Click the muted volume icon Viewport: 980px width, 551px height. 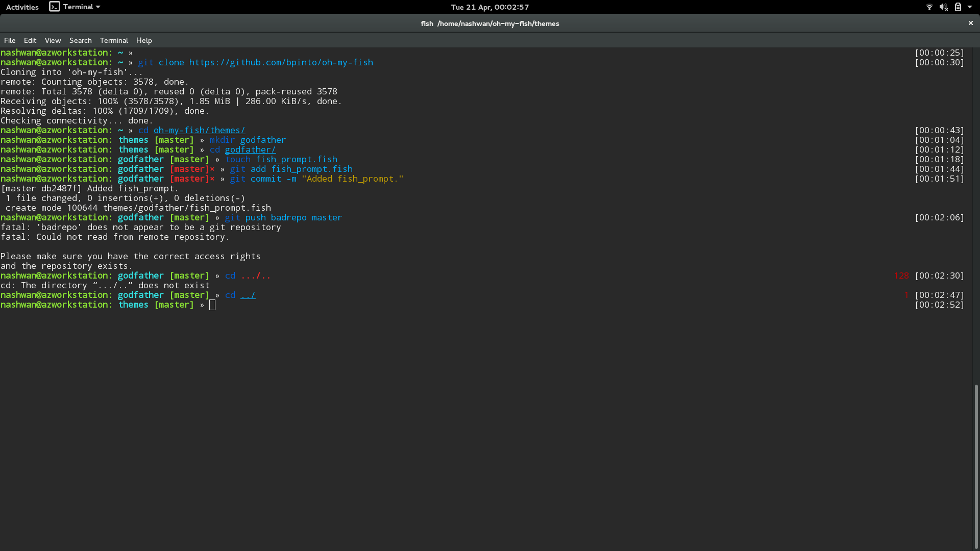pyautogui.click(x=944, y=7)
